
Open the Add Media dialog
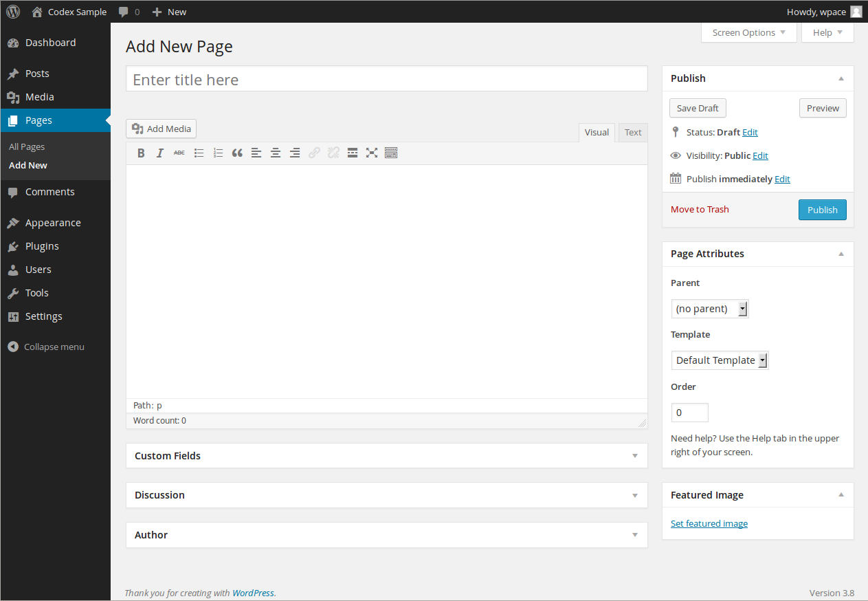click(161, 129)
